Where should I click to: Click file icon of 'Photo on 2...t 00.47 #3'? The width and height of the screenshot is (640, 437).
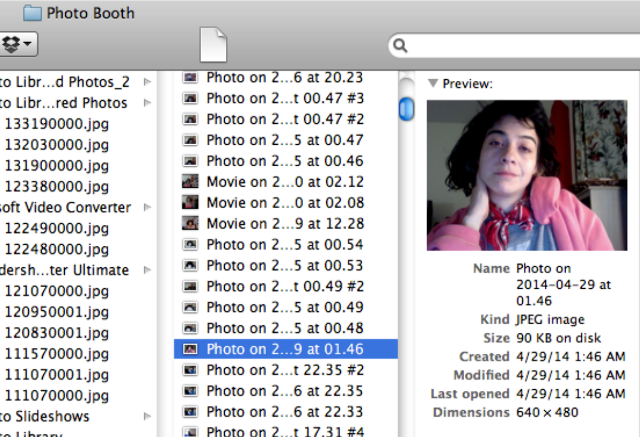(190, 98)
